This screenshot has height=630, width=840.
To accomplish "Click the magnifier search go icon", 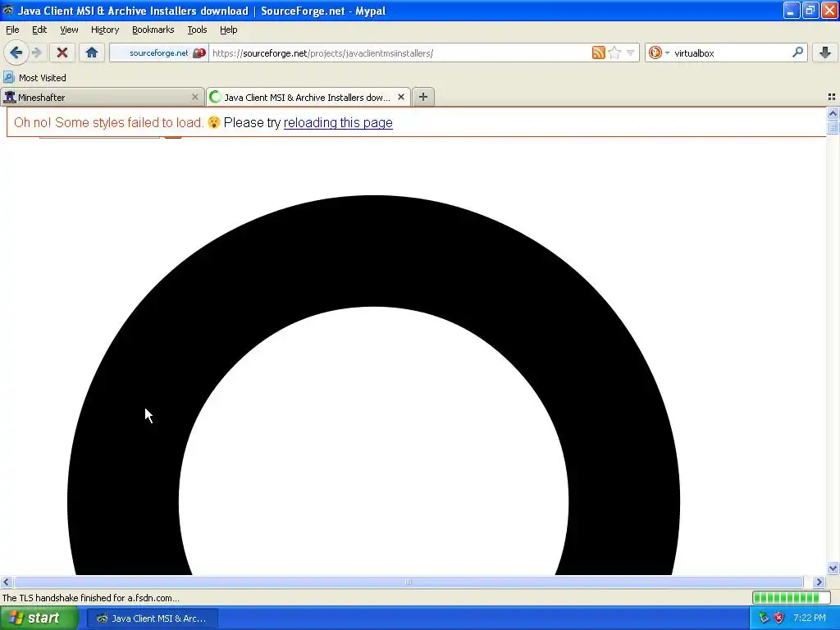I will (x=797, y=52).
